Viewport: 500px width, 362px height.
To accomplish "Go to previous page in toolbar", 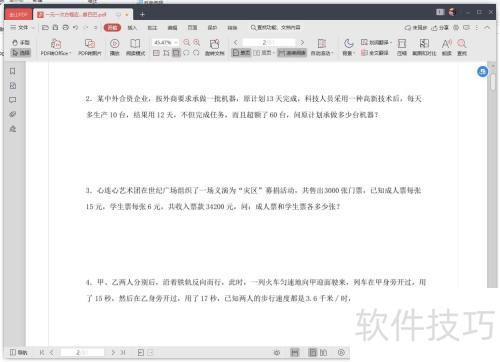I will click(x=236, y=42).
